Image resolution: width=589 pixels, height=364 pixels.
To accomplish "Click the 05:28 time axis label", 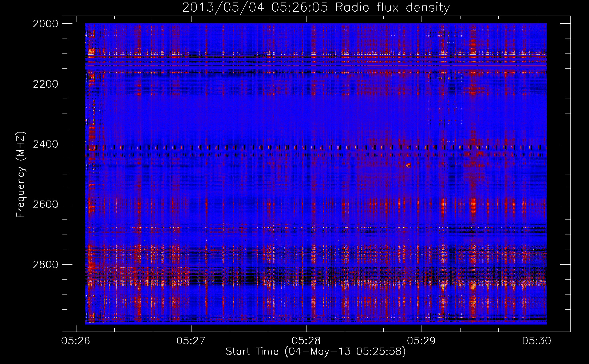I will pos(306,341).
